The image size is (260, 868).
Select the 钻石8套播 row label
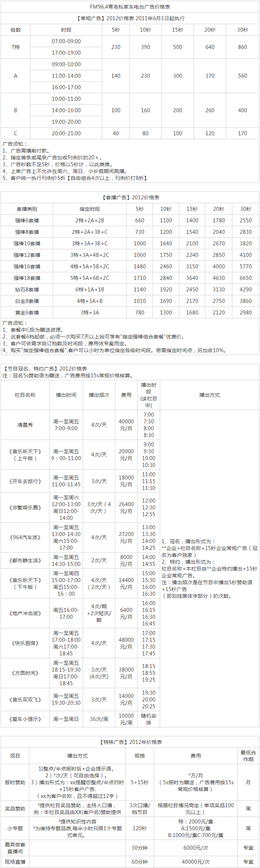27,290
